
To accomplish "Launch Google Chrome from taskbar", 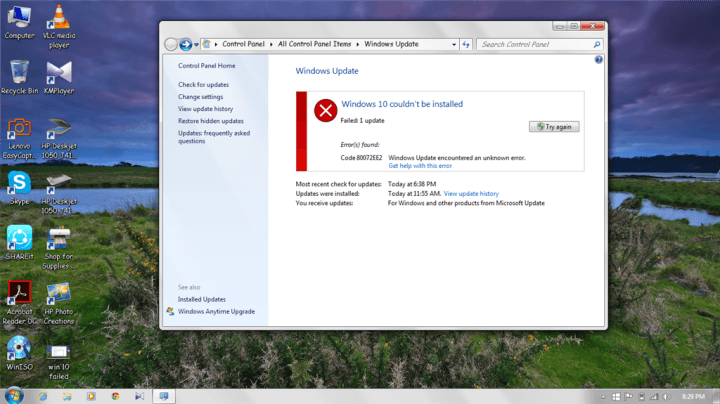I will [115, 396].
